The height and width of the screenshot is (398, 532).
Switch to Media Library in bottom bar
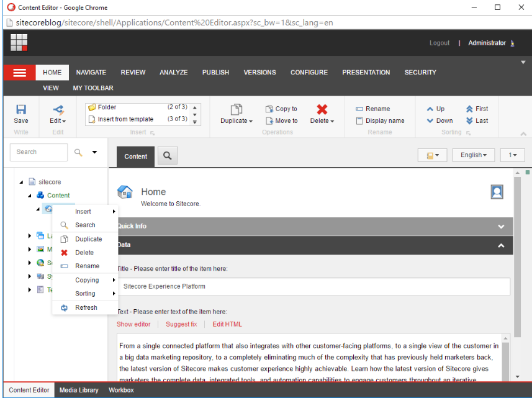[79, 390]
